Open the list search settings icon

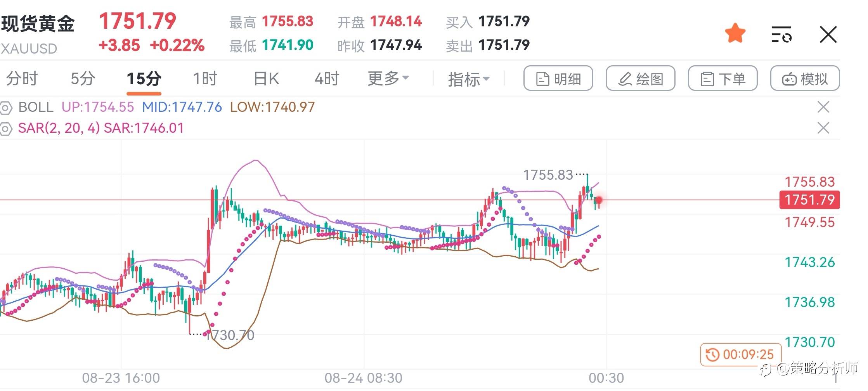(781, 35)
